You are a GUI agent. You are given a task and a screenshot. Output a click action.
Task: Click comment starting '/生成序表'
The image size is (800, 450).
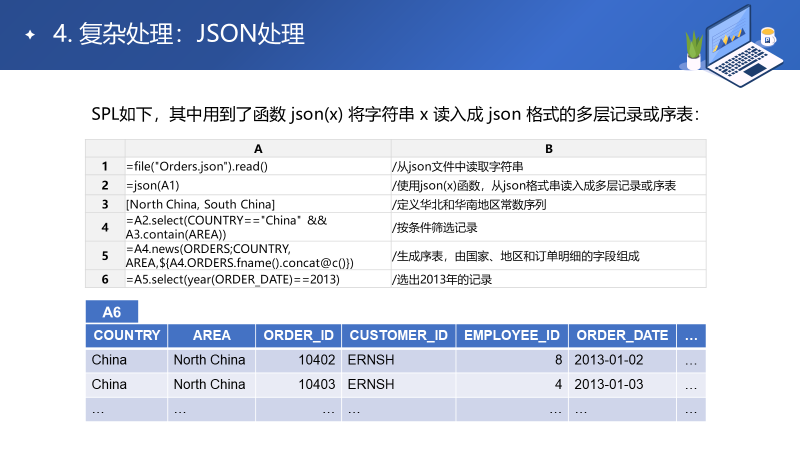(x=548, y=255)
